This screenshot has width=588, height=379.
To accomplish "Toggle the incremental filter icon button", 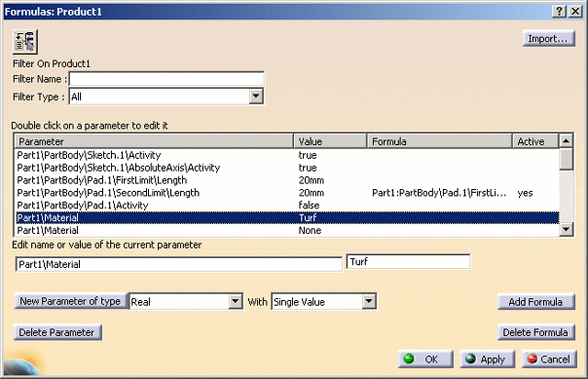I will coord(25,42).
